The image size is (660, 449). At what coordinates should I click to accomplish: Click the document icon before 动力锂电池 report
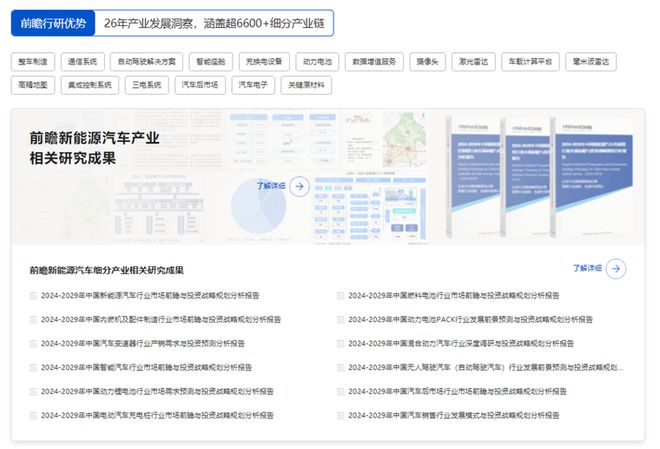33,392
